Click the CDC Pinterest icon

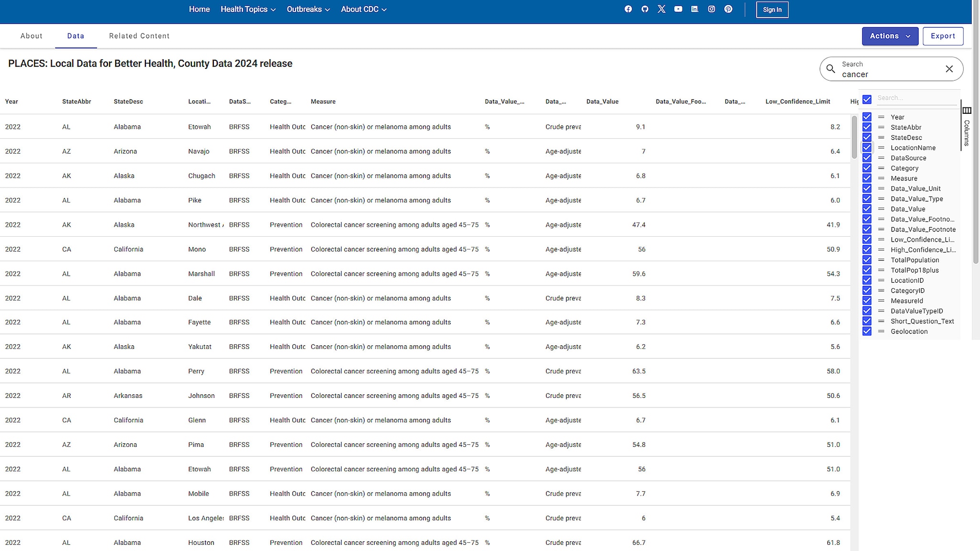point(728,10)
